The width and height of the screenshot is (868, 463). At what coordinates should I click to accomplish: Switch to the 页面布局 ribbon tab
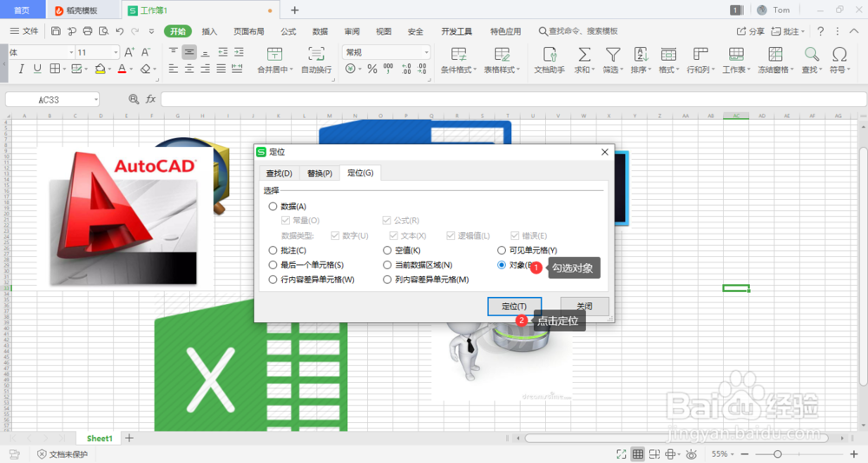pos(248,31)
